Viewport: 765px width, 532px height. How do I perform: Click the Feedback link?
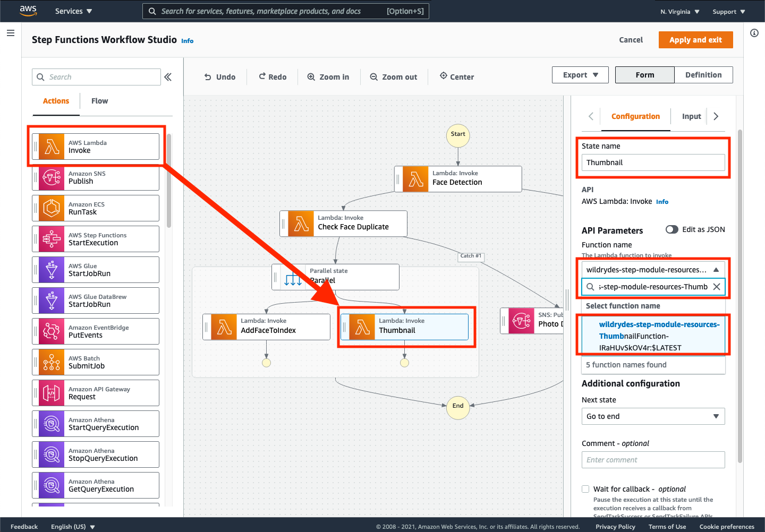tap(24, 527)
